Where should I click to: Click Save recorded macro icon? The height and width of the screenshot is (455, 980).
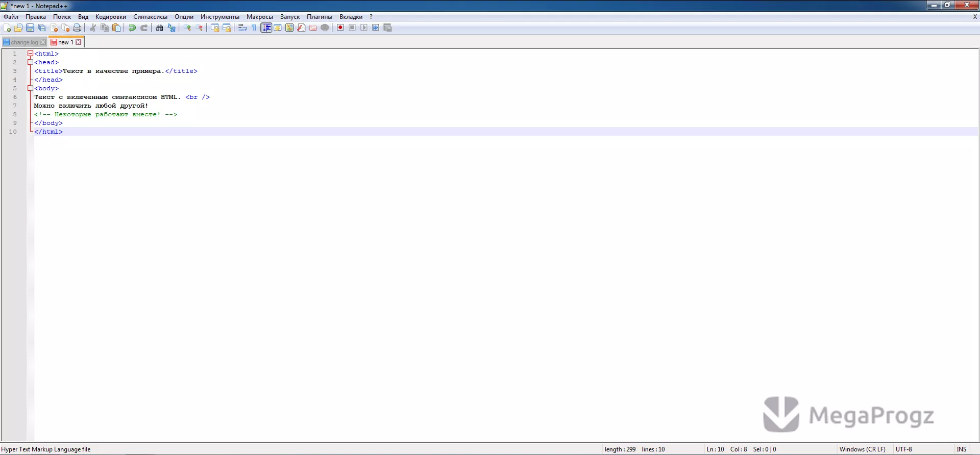click(387, 28)
